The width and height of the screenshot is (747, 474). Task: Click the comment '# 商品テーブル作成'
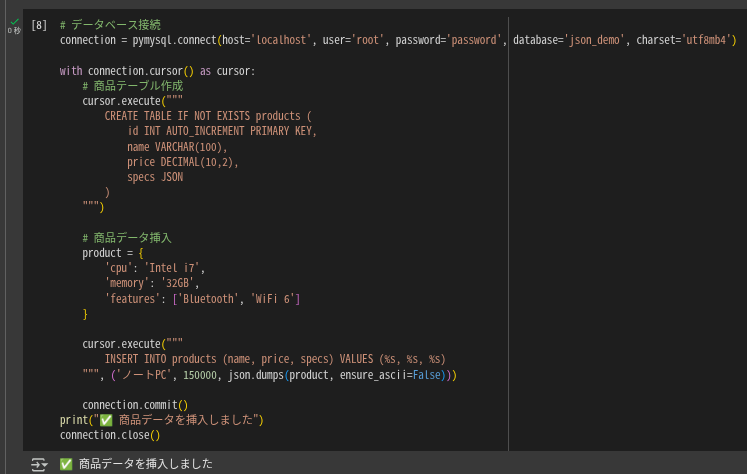(x=132, y=86)
